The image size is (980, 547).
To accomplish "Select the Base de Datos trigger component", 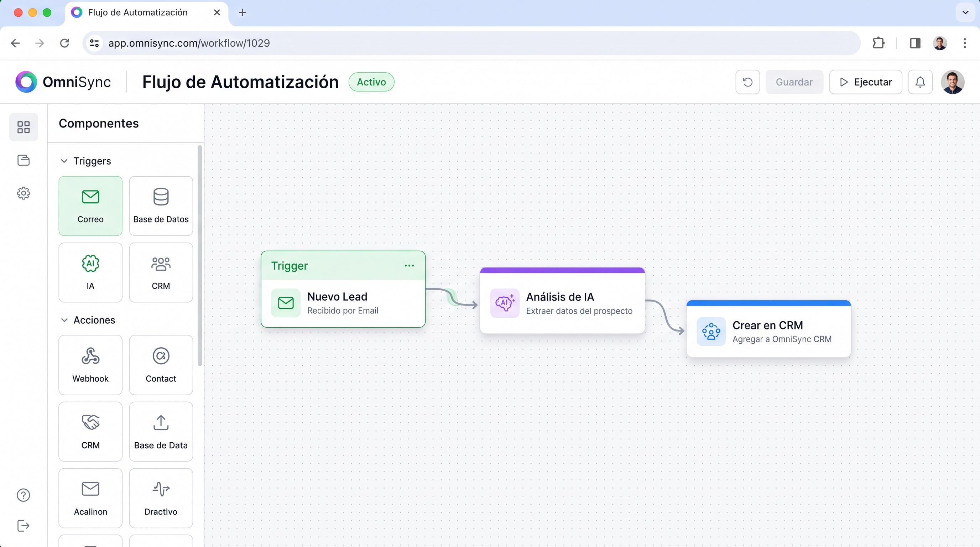I will click(161, 206).
